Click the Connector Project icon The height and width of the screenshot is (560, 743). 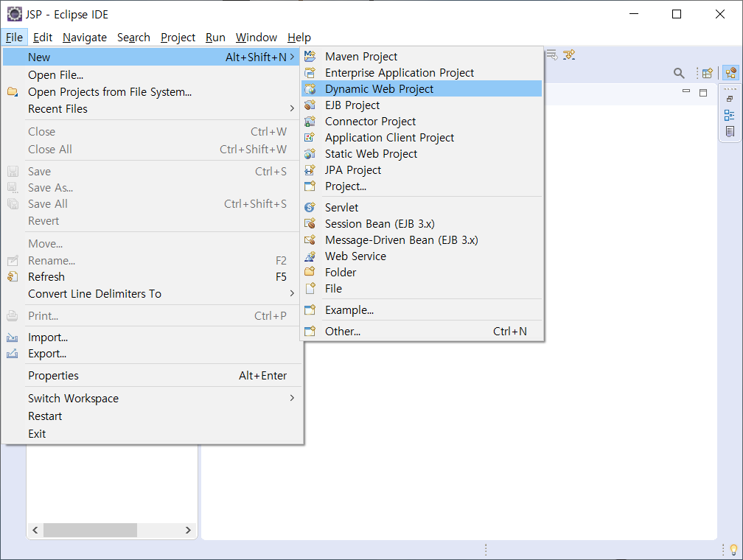310,122
